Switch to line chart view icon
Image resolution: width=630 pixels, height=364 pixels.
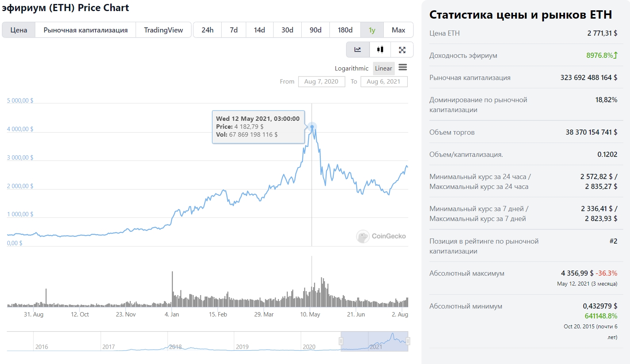tap(358, 50)
